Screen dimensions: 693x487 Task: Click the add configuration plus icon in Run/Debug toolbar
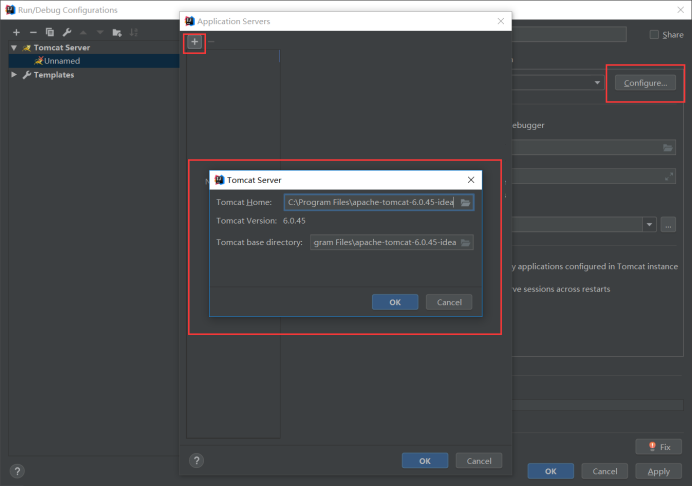tap(16, 32)
